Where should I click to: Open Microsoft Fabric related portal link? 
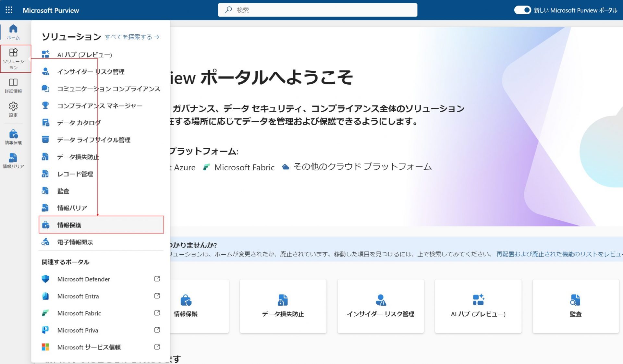coord(79,313)
